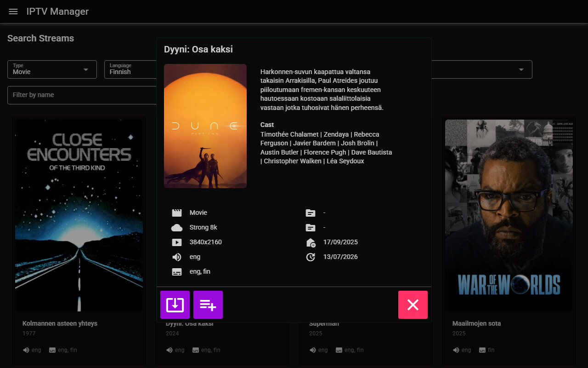Click the year 1977 under Kolmannen asteen yhteys
Viewport: 588px width, 368px height.
tap(29, 333)
